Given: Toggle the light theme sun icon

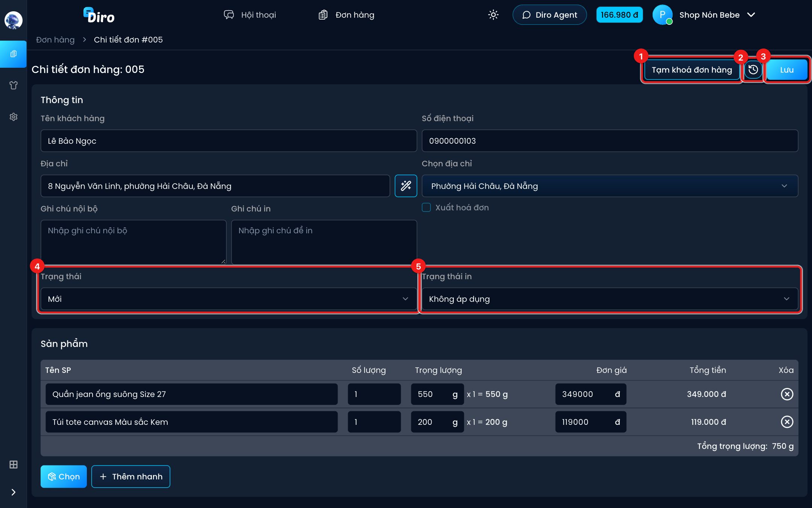Looking at the screenshot, I should [x=493, y=15].
